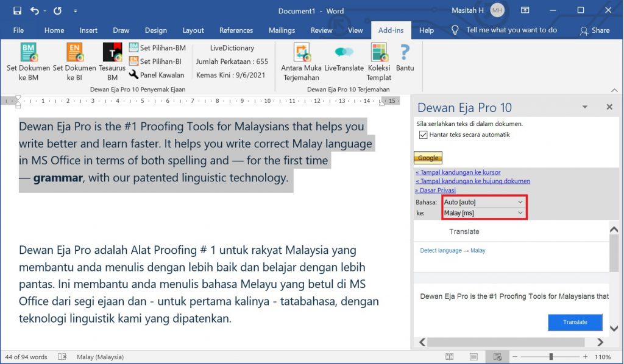Viewport: 624px width, 364px height.
Task: Click the zoom slider handle
Action: click(x=551, y=357)
